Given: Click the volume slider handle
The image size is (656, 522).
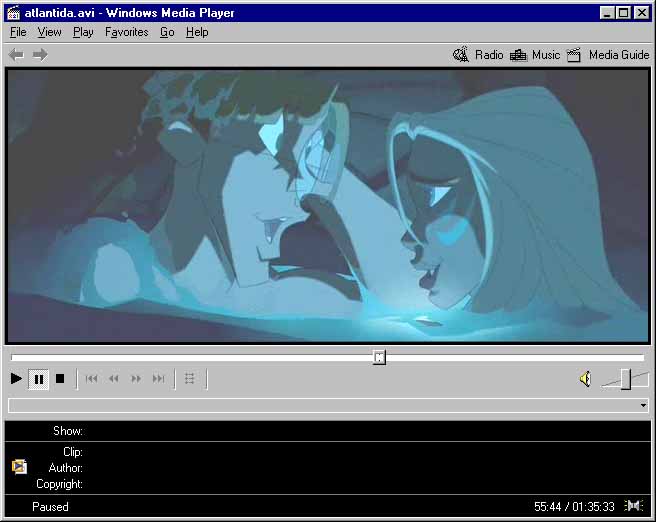Looking at the screenshot, I should pos(625,378).
